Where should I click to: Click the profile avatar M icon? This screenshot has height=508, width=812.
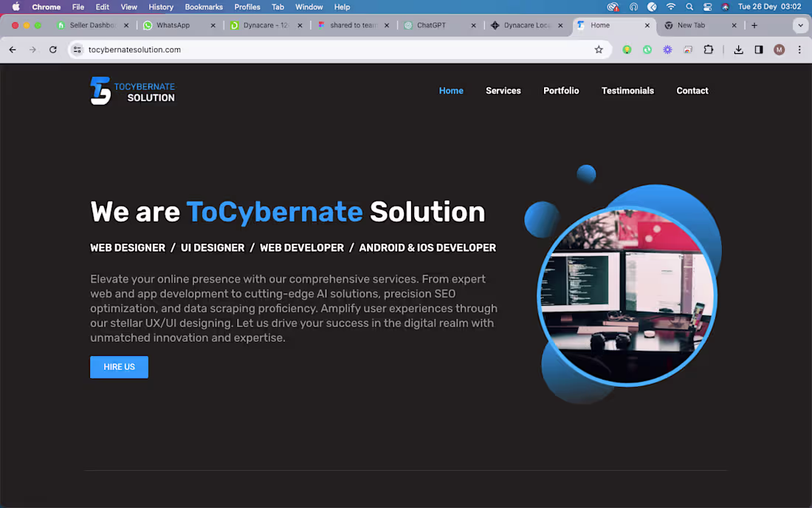pos(778,49)
